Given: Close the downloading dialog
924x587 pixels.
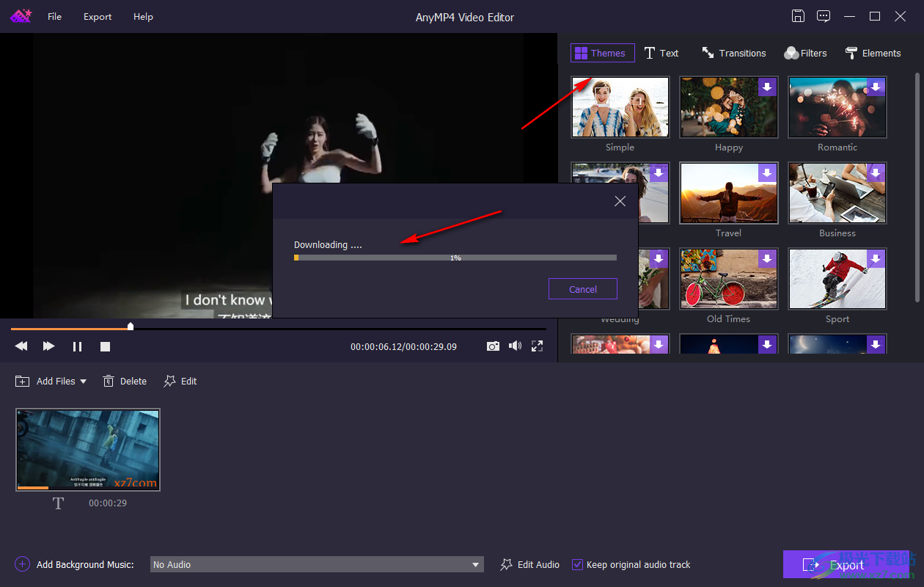Looking at the screenshot, I should click(x=620, y=201).
